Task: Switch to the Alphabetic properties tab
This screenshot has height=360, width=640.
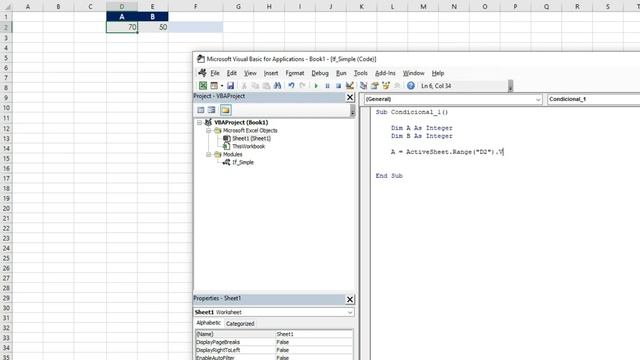Action: (x=209, y=323)
